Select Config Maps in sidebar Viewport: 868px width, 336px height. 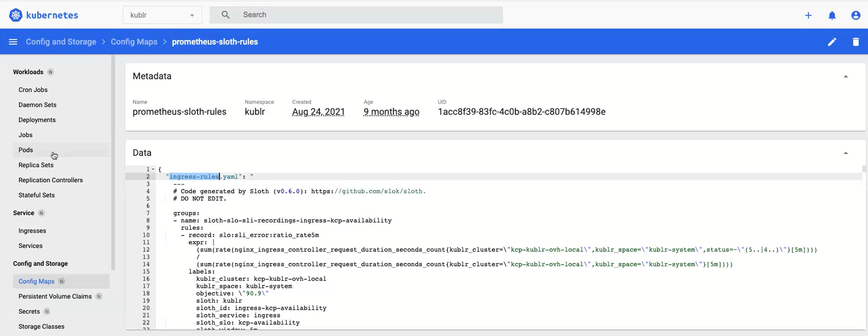[36, 281]
